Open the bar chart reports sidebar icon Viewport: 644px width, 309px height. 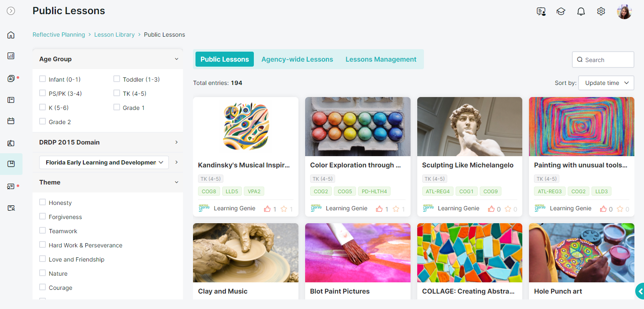(x=11, y=56)
